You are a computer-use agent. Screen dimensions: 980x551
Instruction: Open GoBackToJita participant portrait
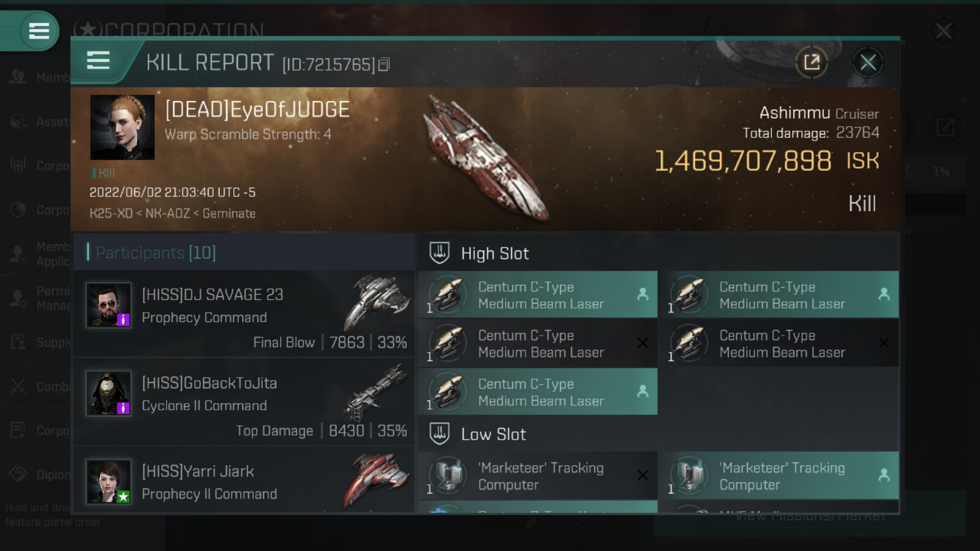(108, 393)
